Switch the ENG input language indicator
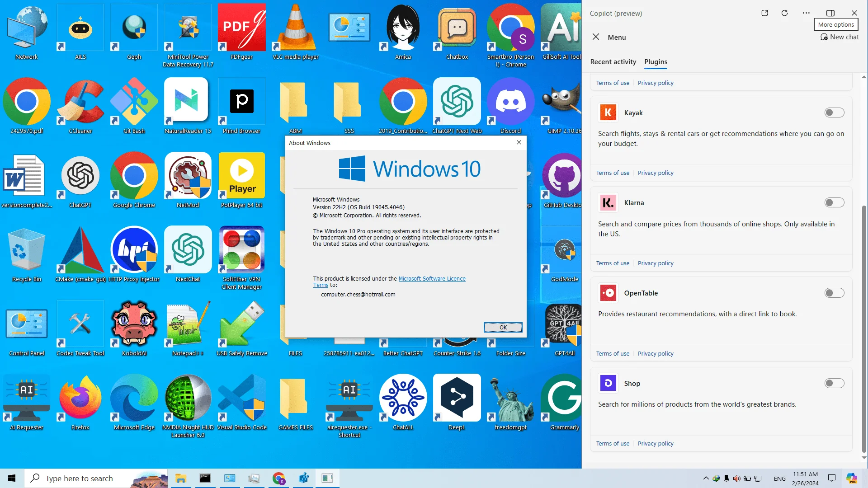The height and width of the screenshot is (488, 868). [x=779, y=479]
